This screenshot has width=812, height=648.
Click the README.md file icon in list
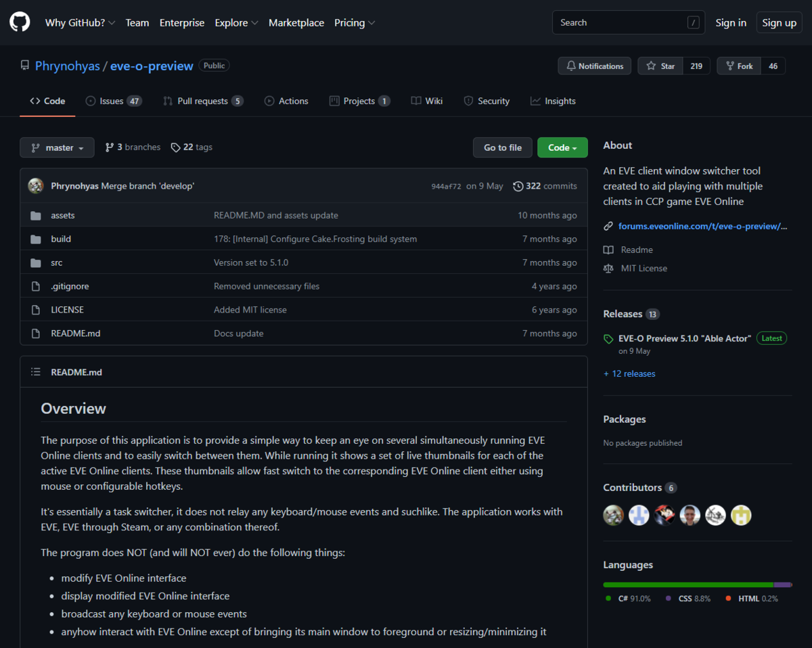pos(36,333)
